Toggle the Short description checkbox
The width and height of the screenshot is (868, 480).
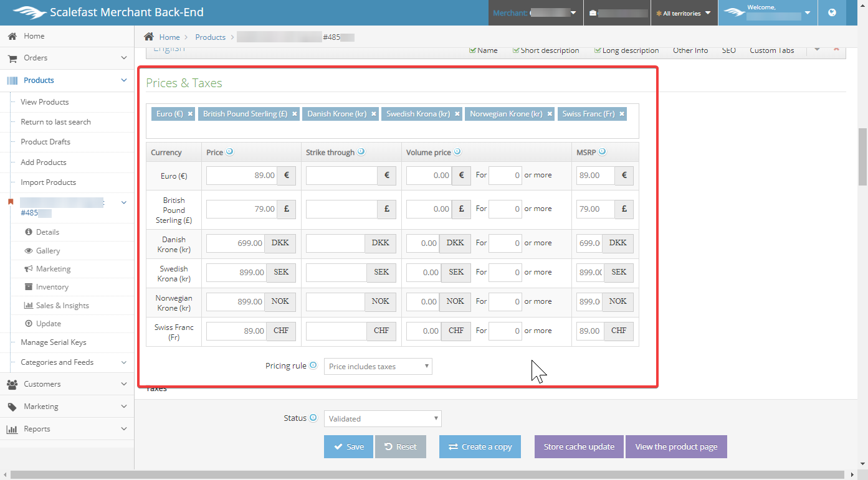click(x=516, y=50)
